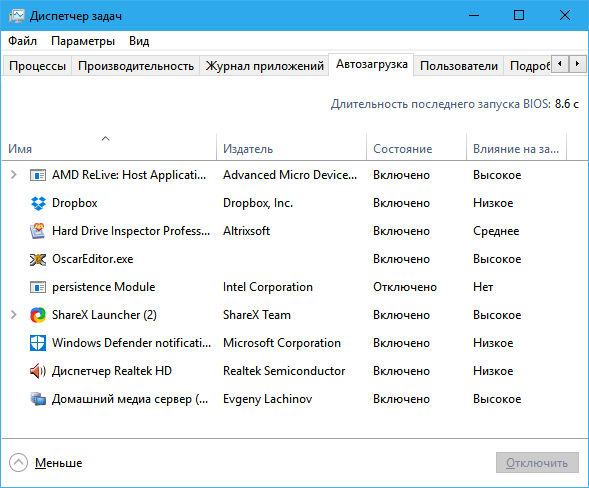The width and height of the screenshot is (589, 488).
Task: Click the Realtek HD speaker icon
Action: click(38, 371)
